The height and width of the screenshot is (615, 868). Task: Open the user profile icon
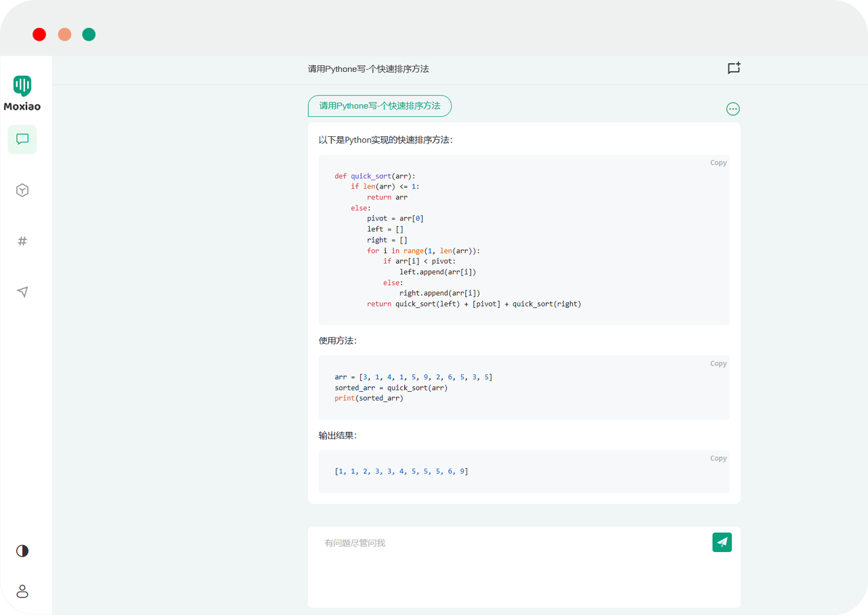coord(22,591)
